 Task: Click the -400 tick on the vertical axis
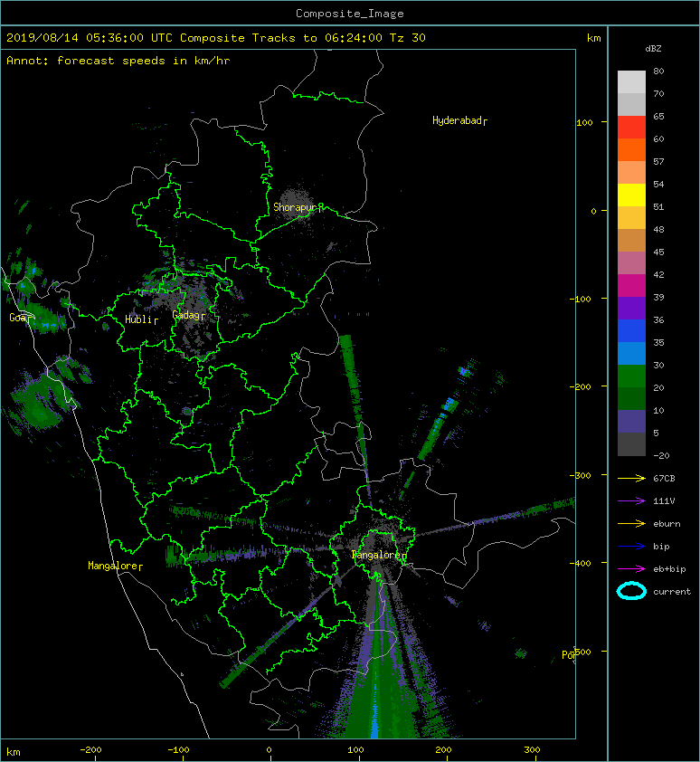coord(581,563)
